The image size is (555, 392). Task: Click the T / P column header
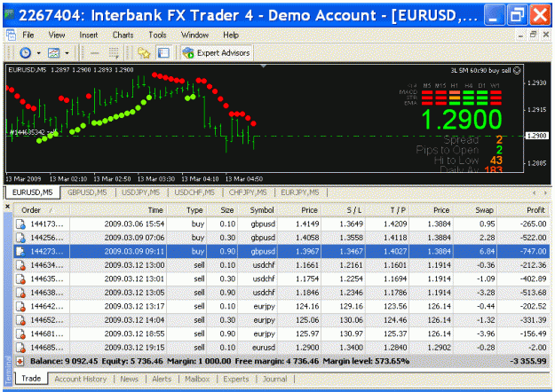[387, 210]
